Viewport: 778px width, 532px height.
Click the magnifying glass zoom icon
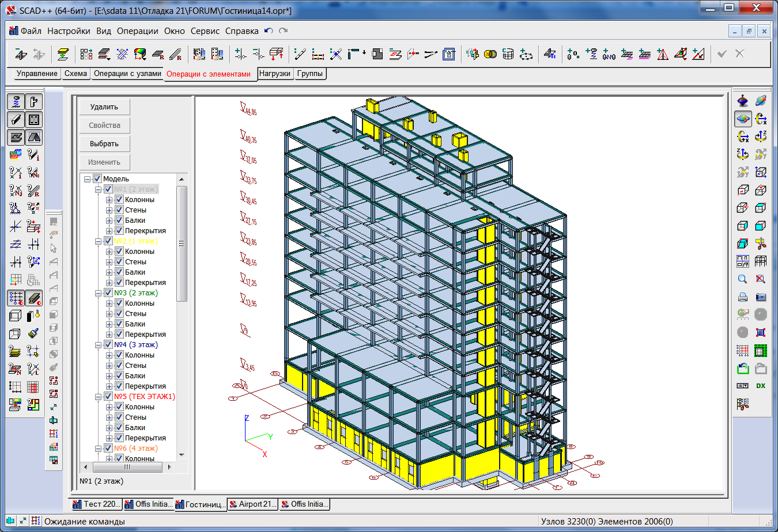pos(743,279)
